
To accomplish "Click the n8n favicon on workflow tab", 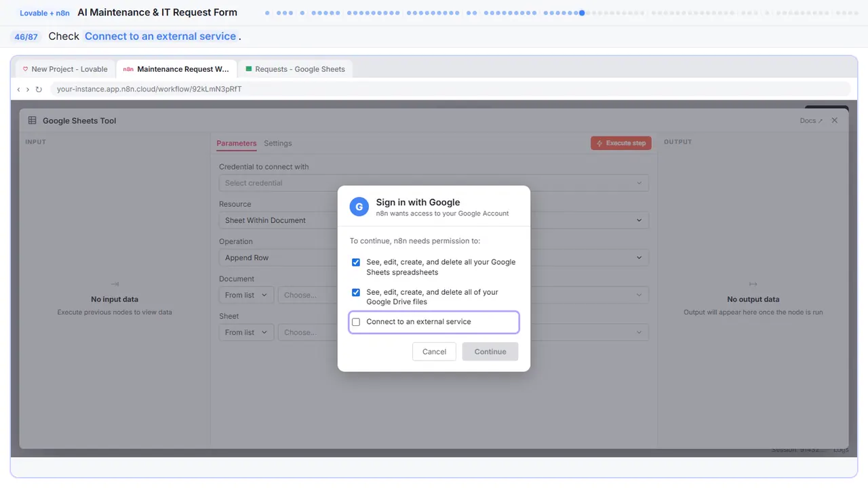I will coord(128,69).
